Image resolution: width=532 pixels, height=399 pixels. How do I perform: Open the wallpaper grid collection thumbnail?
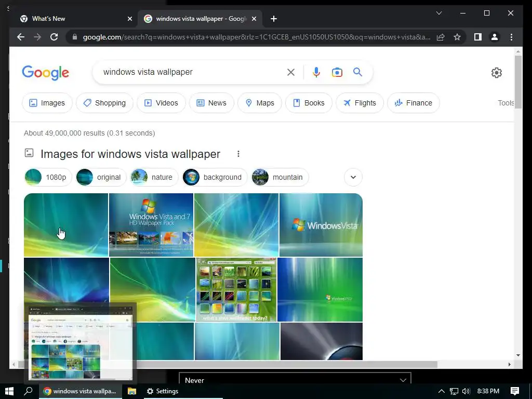[236, 289]
